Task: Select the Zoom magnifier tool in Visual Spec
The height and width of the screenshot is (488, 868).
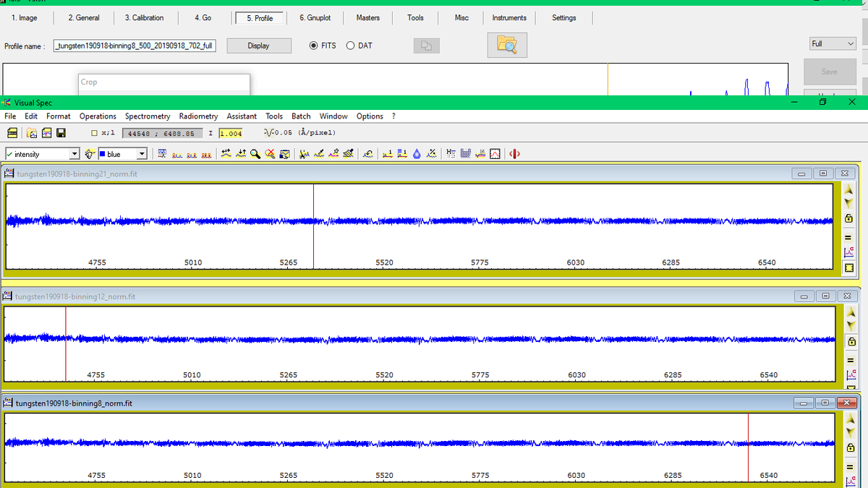Action: pyautogui.click(x=253, y=153)
